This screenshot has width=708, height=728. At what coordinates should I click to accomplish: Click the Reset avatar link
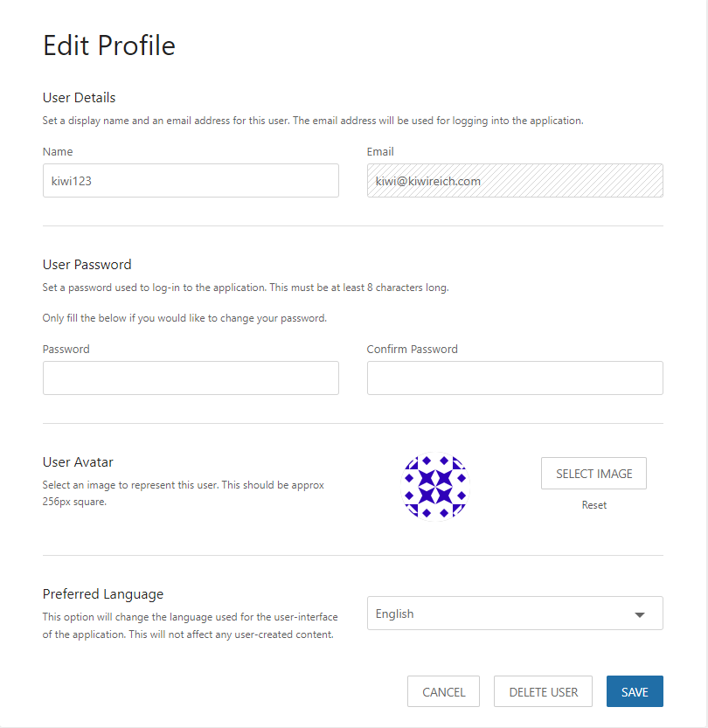594,505
